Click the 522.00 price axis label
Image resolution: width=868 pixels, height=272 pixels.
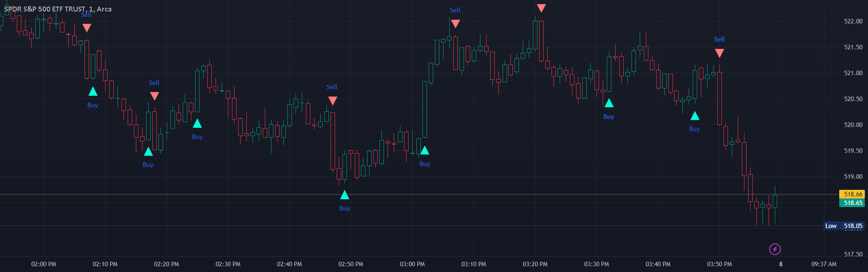[x=853, y=21]
